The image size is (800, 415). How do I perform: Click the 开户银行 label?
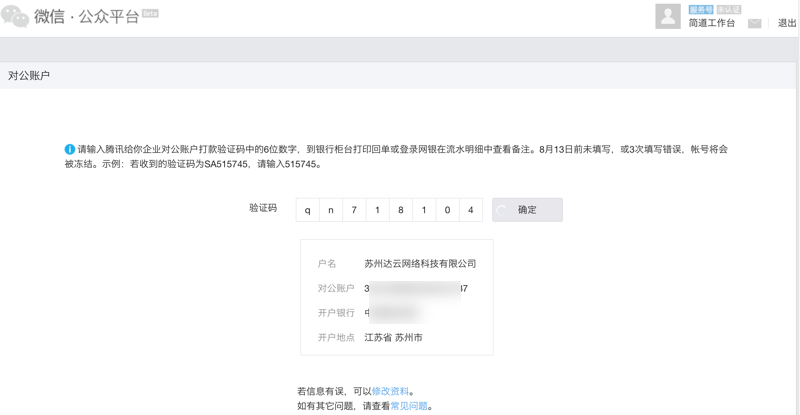336,312
